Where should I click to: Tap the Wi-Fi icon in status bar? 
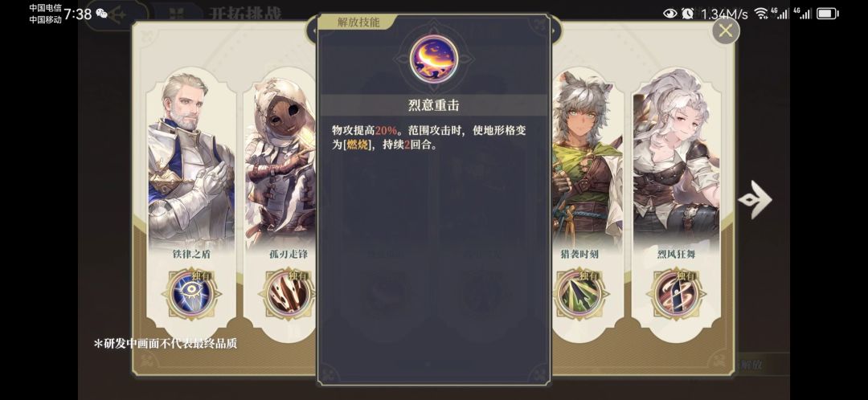point(761,14)
